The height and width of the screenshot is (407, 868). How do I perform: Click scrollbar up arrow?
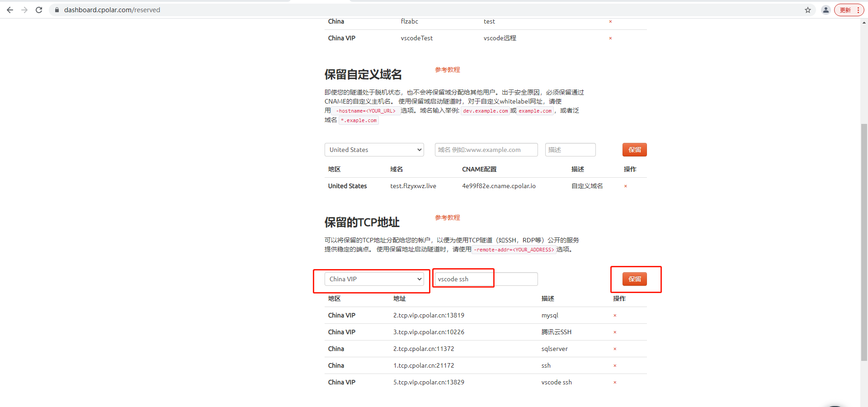click(x=864, y=23)
